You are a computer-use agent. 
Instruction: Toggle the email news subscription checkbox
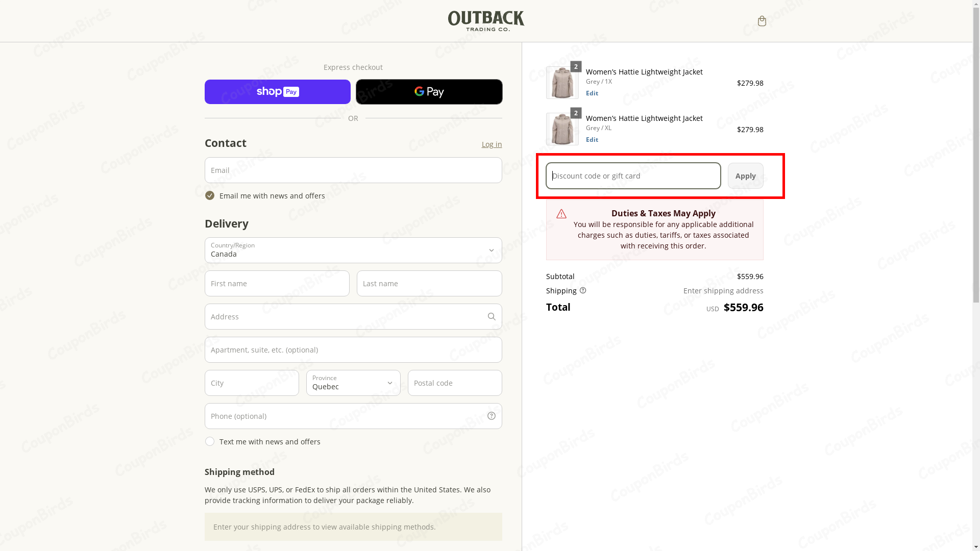(x=209, y=195)
